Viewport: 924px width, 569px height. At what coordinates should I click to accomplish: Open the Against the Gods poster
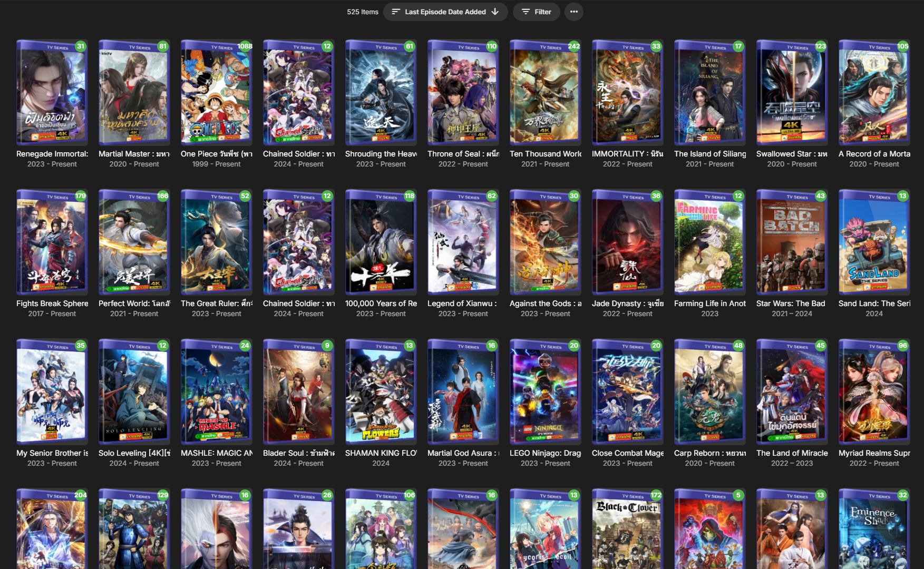[x=545, y=242]
